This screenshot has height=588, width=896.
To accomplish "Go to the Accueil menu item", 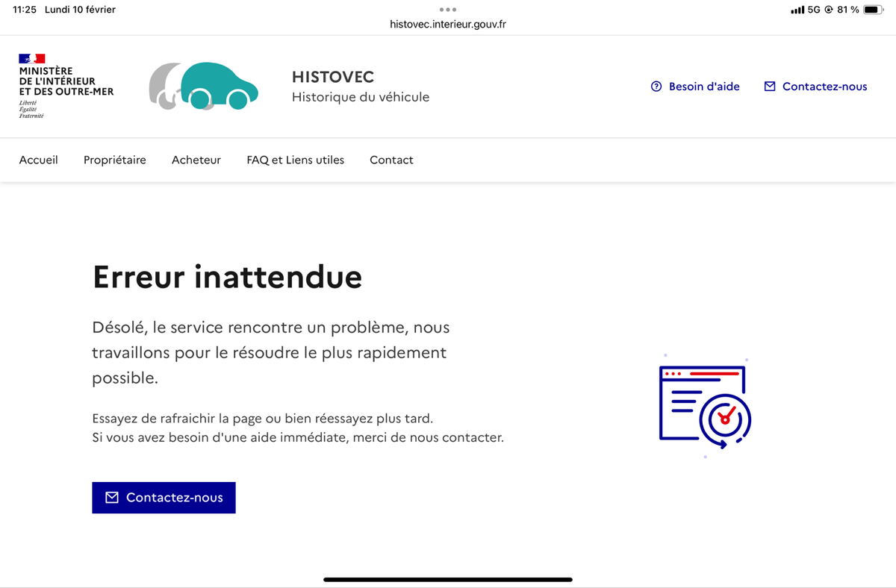I will tap(39, 160).
